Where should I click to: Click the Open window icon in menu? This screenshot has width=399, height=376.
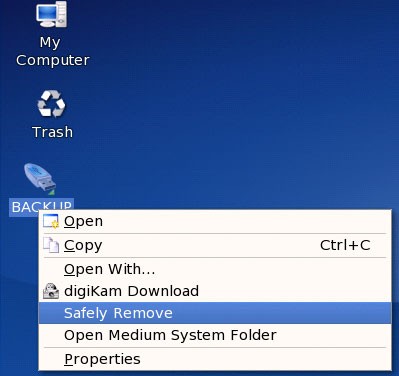(x=51, y=221)
